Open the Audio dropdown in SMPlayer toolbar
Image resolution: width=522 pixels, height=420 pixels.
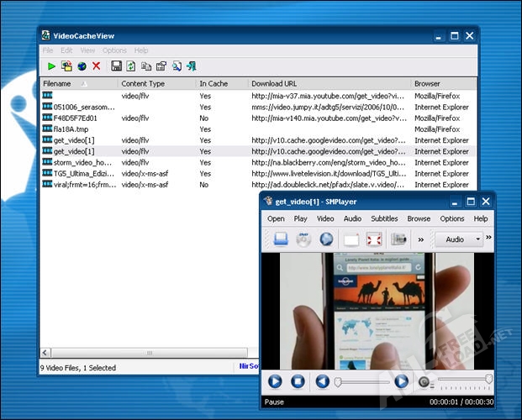coord(459,239)
